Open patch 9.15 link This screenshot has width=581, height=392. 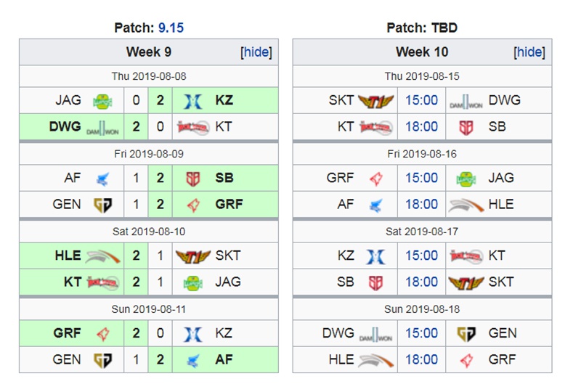point(171,28)
